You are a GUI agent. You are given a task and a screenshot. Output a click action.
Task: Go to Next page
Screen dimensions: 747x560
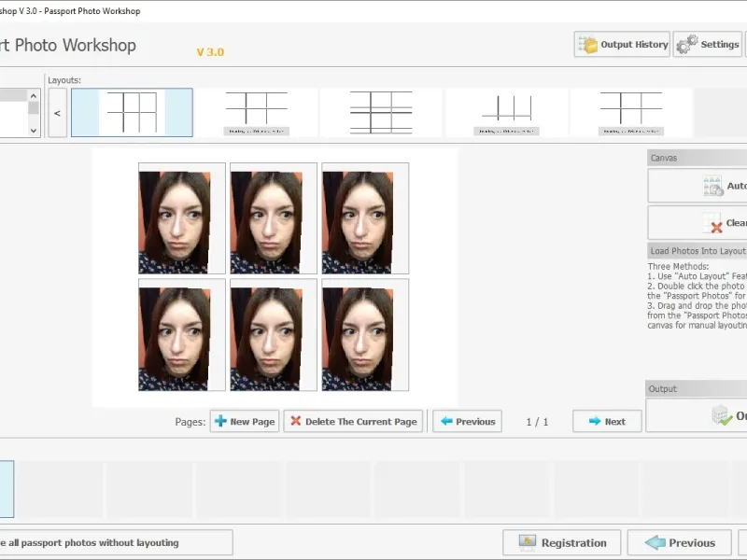608,422
